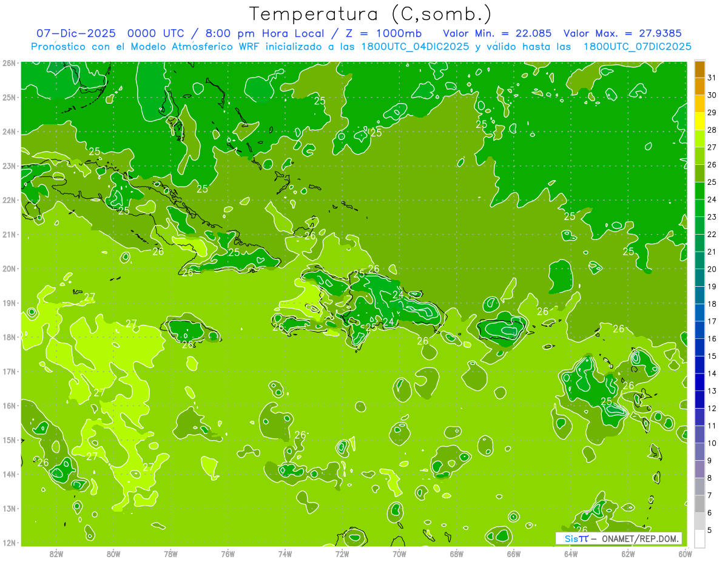Click longitude axis label "66W"
Image resolution: width=728 pixels, height=562 pixels.
(x=514, y=553)
